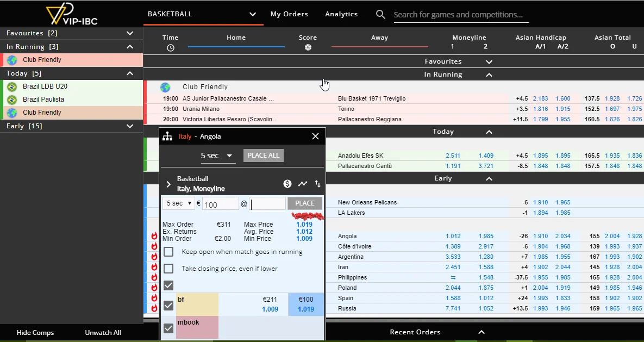Tick Take closing price, even if lower
The width and height of the screenshot is (644, 342).
pyautogui.click(x=169, y=269)
